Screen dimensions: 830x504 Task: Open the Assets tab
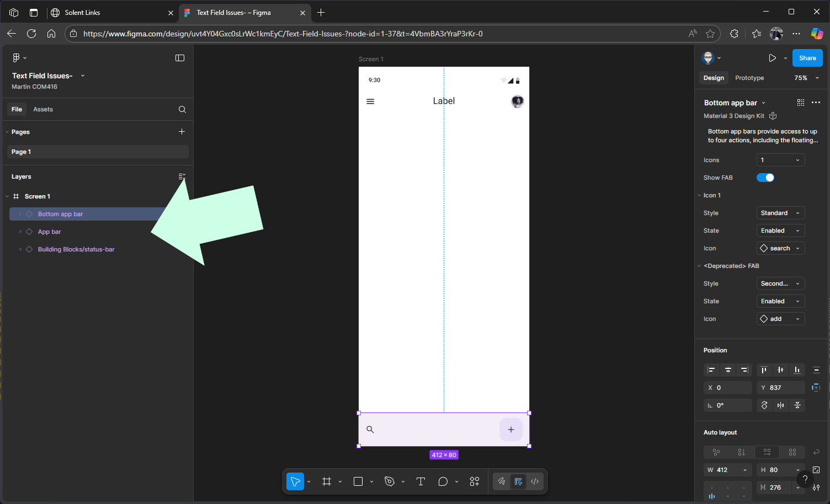pos(43,109)
